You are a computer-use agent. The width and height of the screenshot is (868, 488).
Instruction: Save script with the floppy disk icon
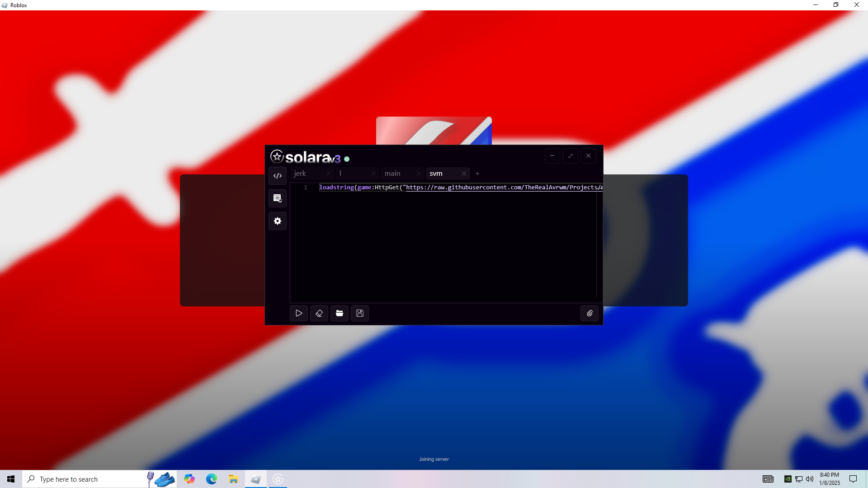(360, 313)
